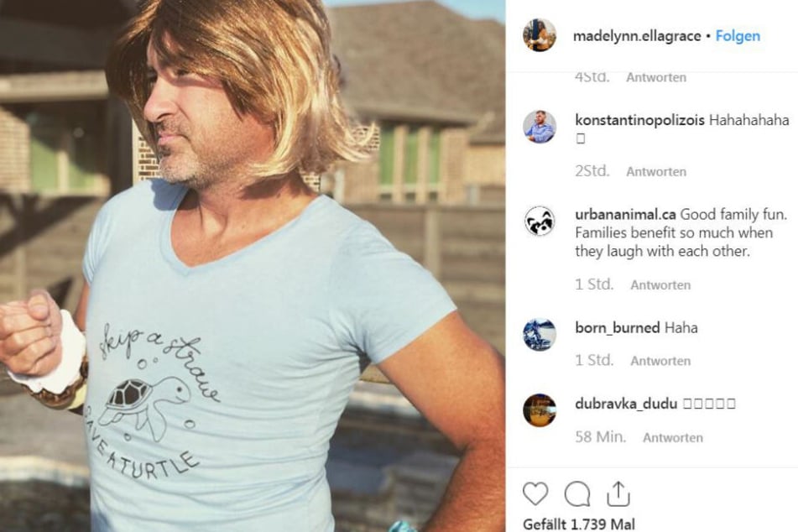The image size is (798, 532).
Task: Open madelynn.ellagrace profile picture
Action: pyautogui.click(x=540, y=35)
